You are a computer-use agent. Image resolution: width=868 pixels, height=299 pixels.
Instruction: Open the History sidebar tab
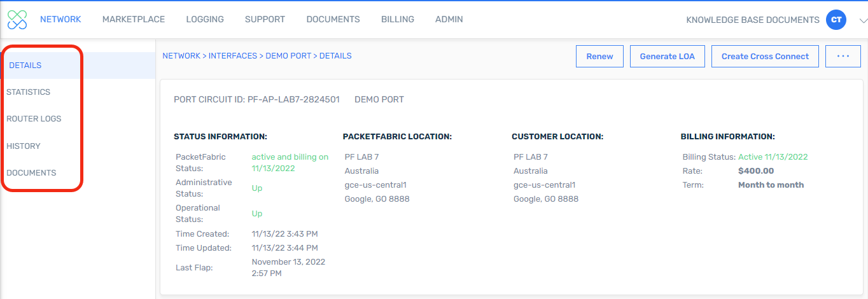pos(24,146)
